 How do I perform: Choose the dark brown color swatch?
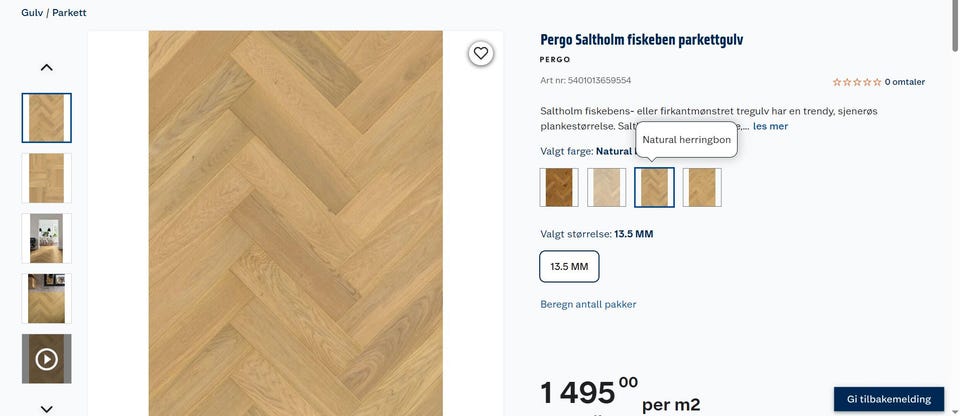(559, 187)
